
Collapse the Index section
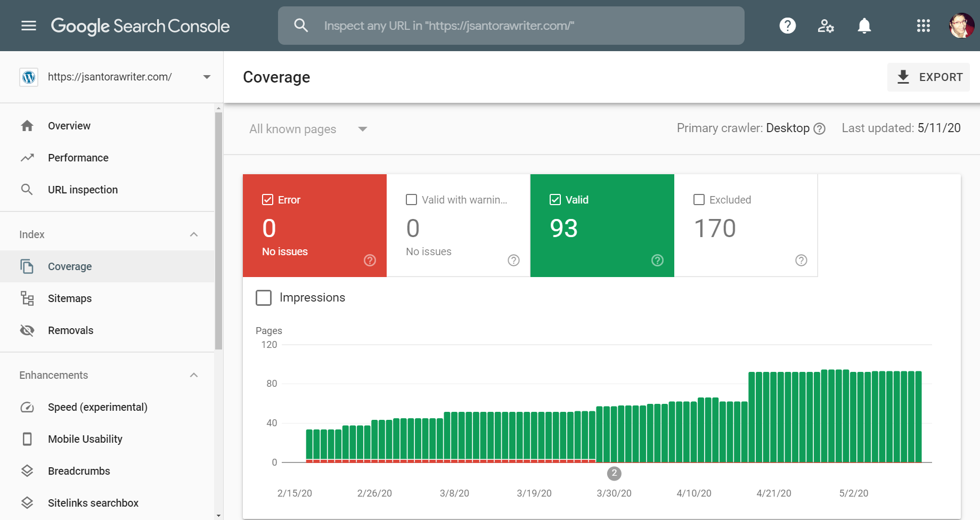point(193,234)
